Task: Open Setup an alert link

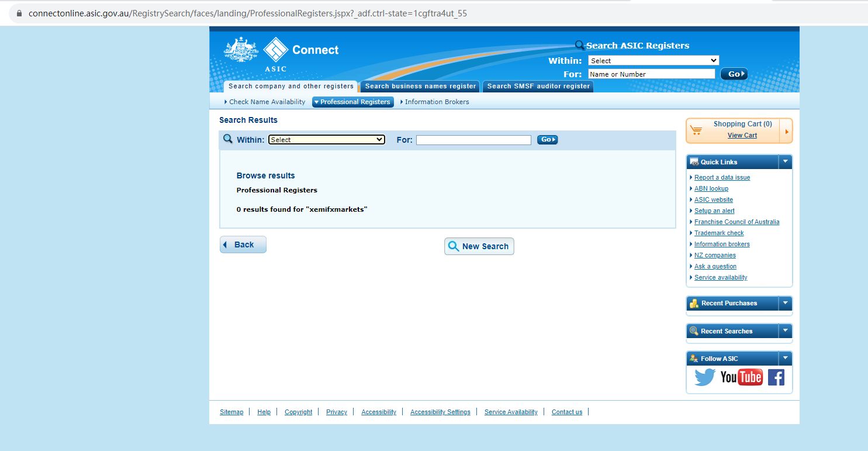Action: coord(714,211)
